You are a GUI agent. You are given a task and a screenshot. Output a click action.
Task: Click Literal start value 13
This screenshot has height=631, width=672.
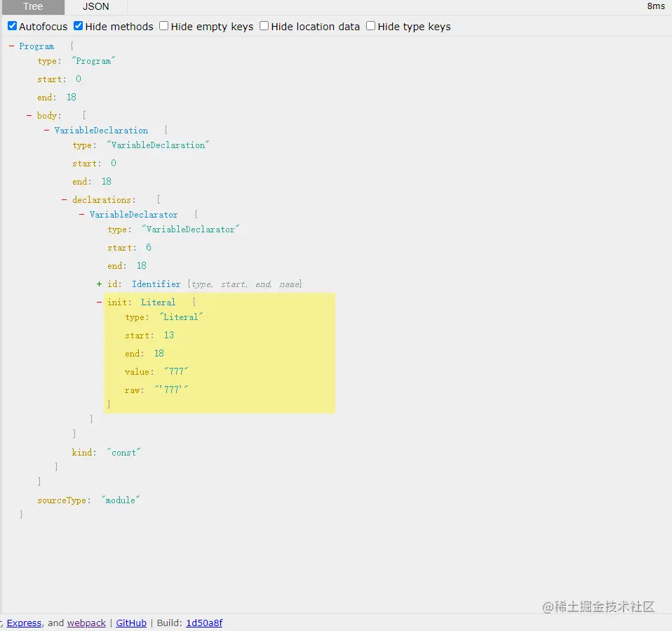click(x=169, y=335)
